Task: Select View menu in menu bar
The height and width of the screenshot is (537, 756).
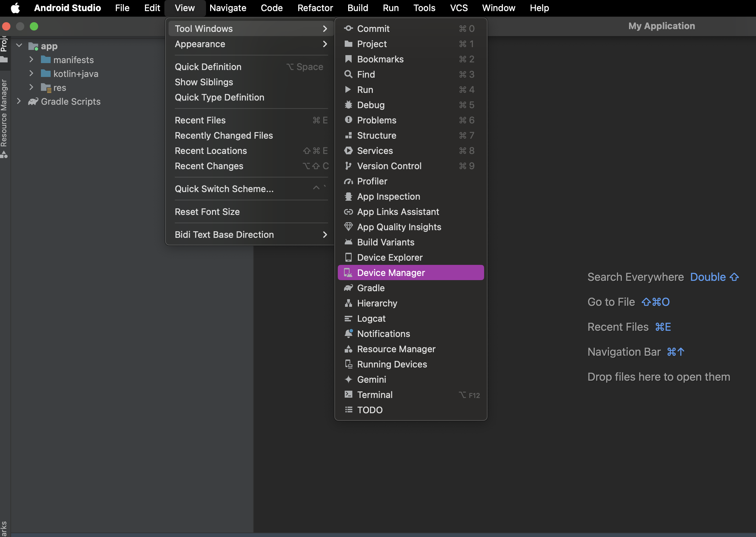Action: pyautogui.click(x=184, y=8)
